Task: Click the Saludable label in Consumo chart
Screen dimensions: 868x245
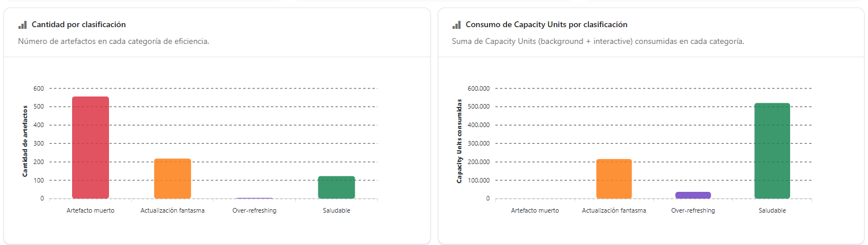Action: [x=772, y=210]
